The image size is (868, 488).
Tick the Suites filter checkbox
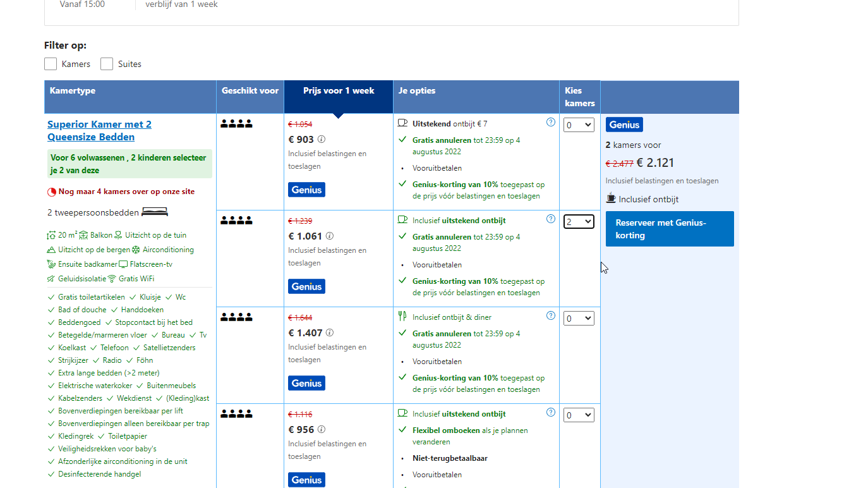[x=107, y=64]
